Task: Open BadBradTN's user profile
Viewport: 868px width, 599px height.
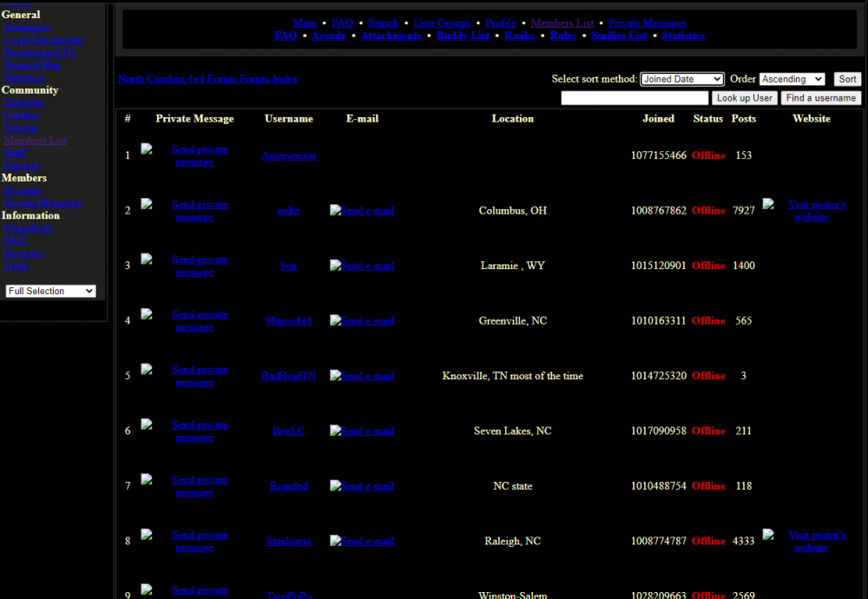Action: point(288,376)
